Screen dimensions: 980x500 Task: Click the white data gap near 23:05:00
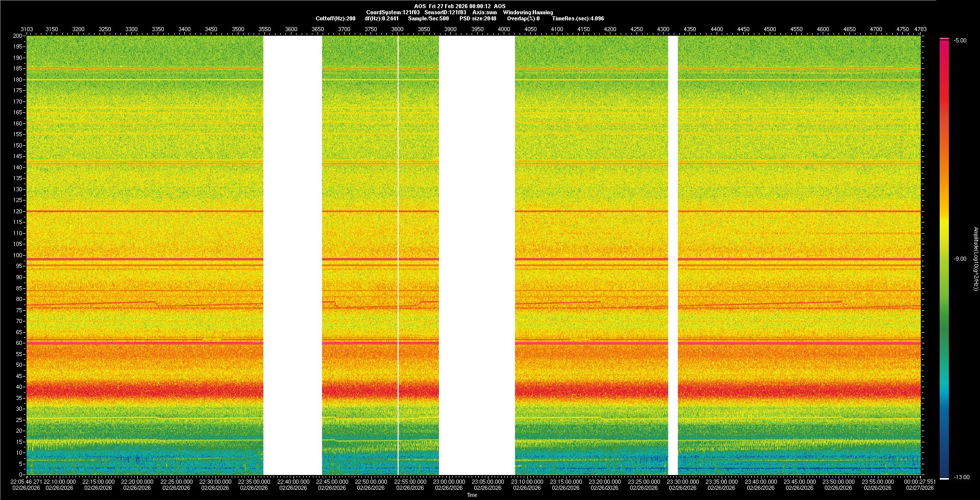(x=477, y=255)
